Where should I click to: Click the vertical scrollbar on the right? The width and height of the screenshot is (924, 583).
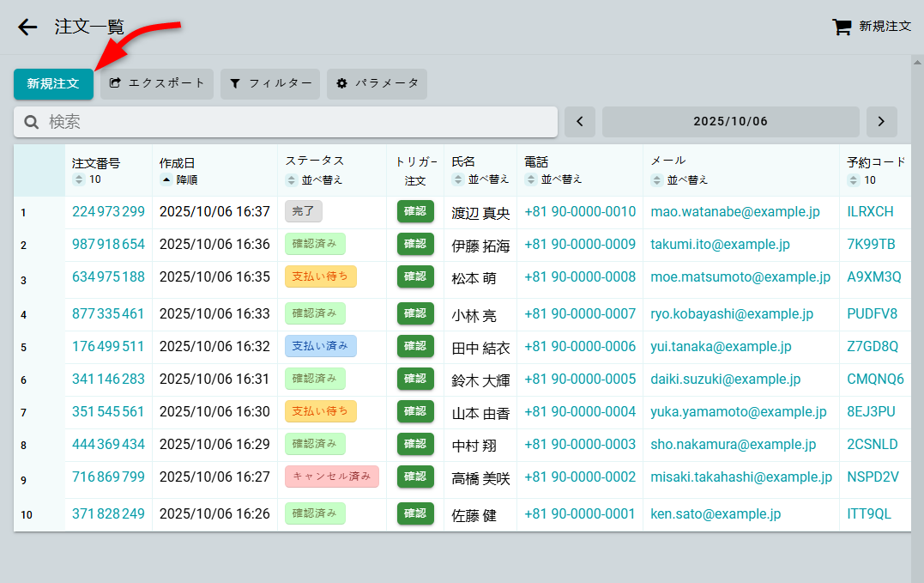pos(917,318)
